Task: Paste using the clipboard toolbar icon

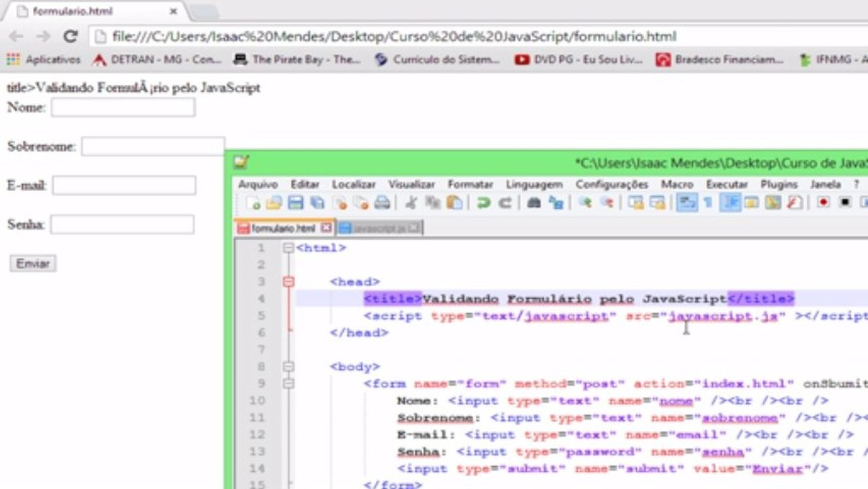Action: click(x=454, y=202)
